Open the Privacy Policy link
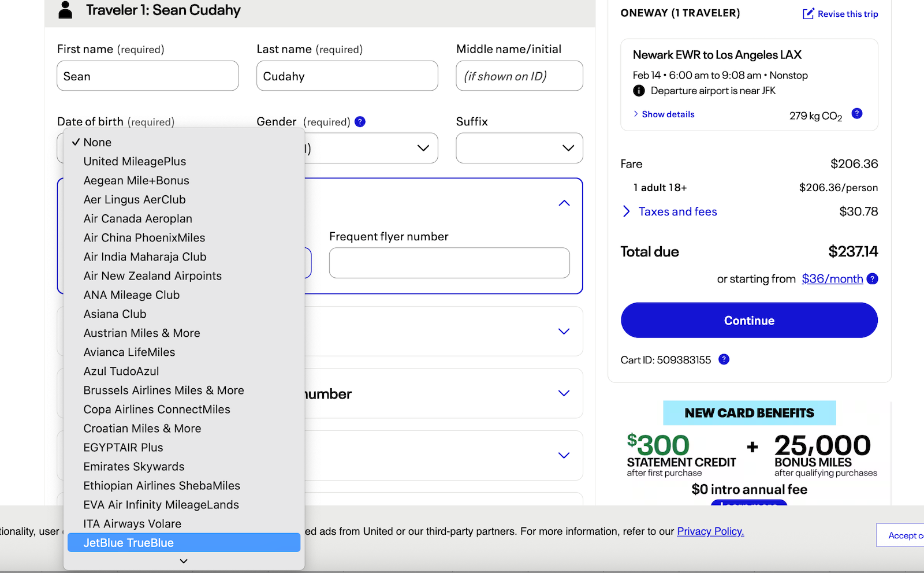 (x=710, y=531)
